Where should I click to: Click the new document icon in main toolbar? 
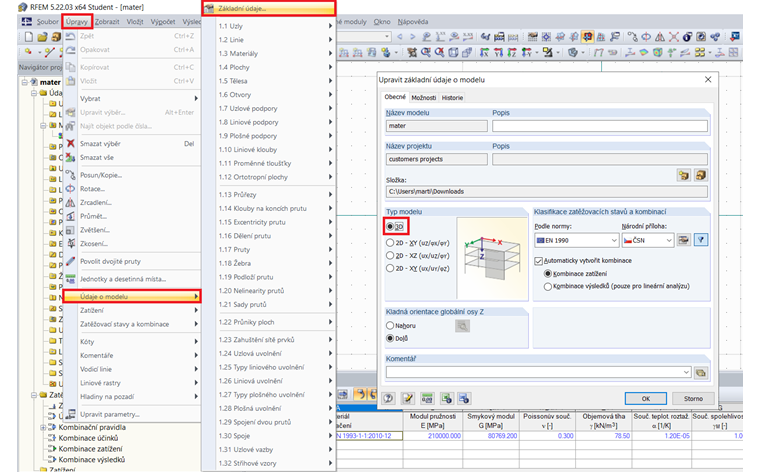click(x=29, y=37)
